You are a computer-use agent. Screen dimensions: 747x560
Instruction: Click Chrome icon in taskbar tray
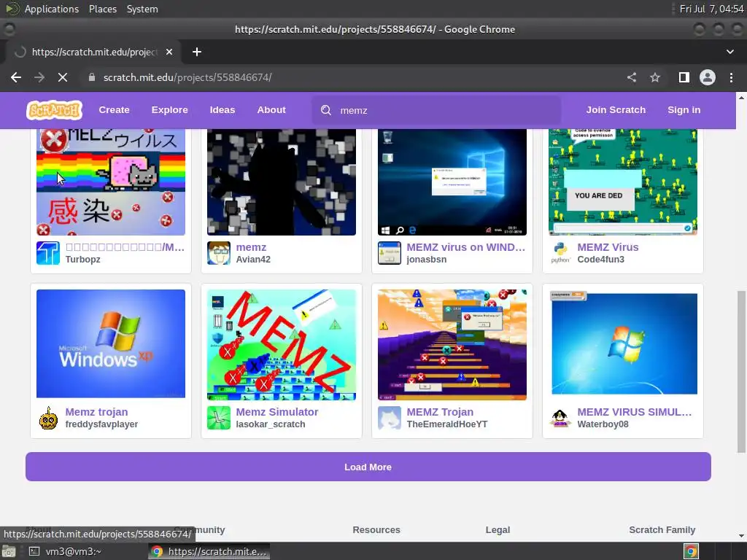pyautogui.click(x=691, y=551)
